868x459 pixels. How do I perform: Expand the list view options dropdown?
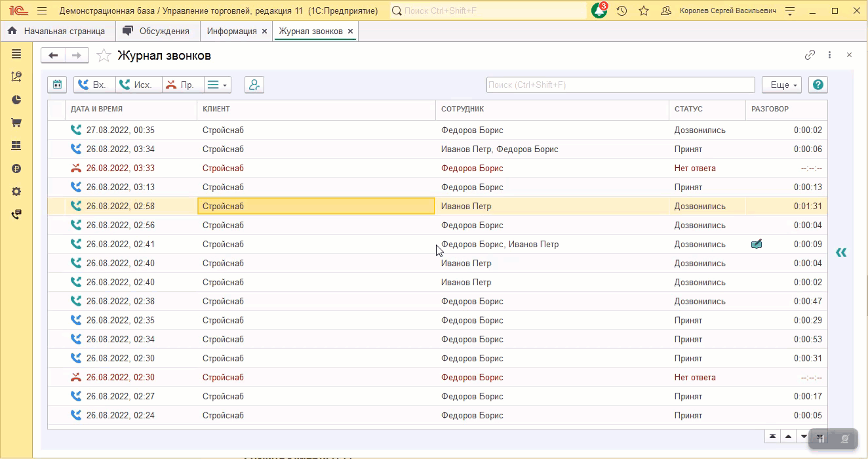coord(218,85)
